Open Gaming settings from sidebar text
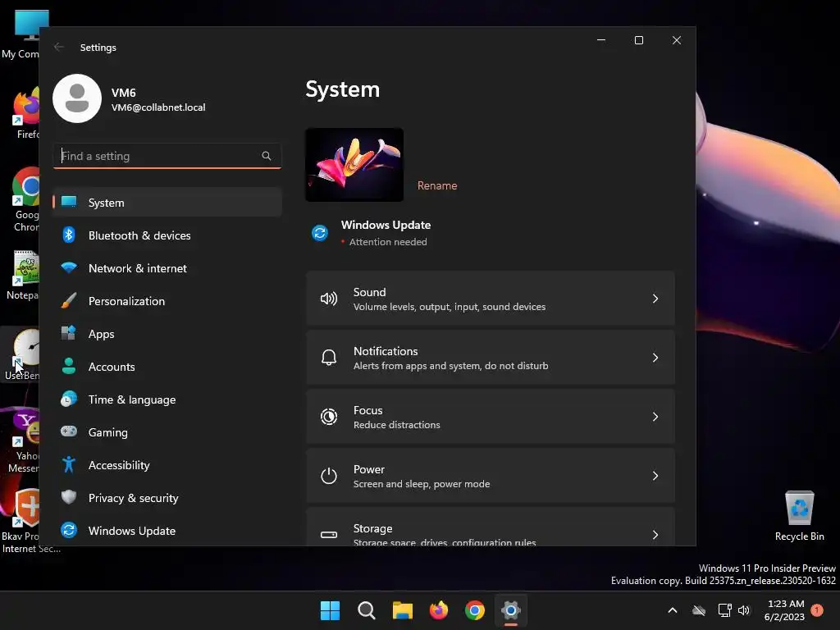Viewport: 840px width, 630px height. 108,432
